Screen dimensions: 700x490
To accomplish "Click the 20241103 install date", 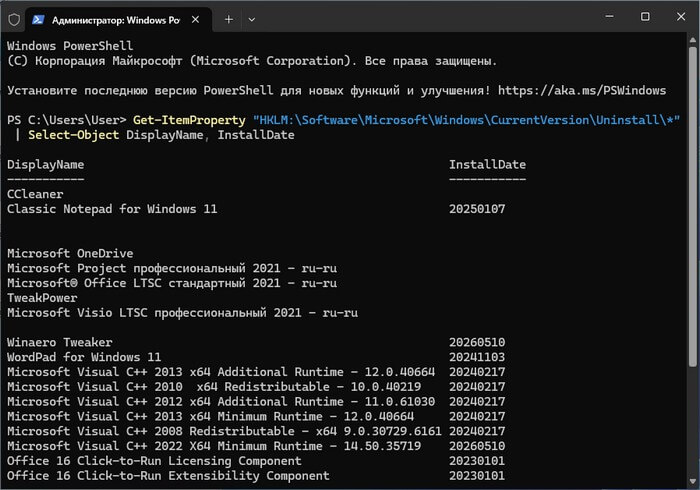I will click(x=477, y=357).
